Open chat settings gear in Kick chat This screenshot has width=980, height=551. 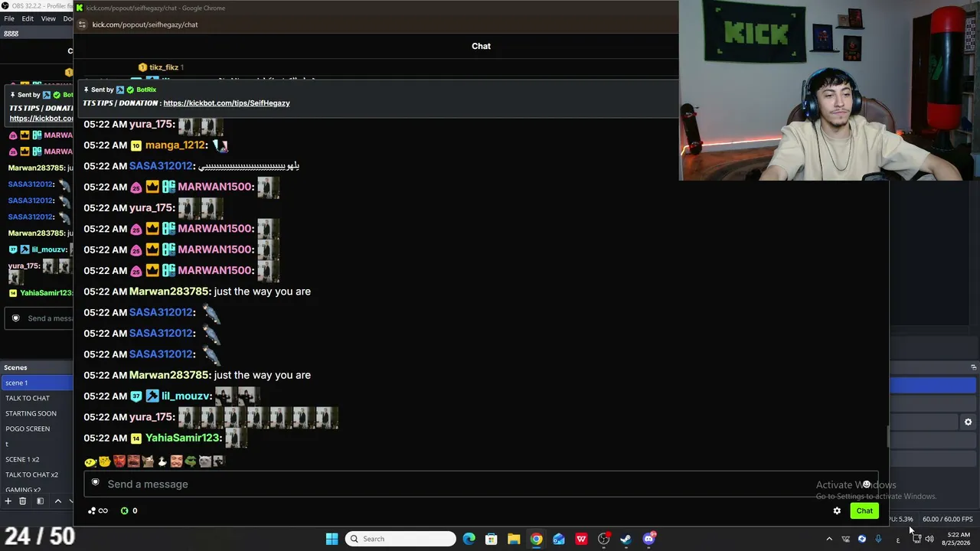pyautogui.click(x=837, y=510)
